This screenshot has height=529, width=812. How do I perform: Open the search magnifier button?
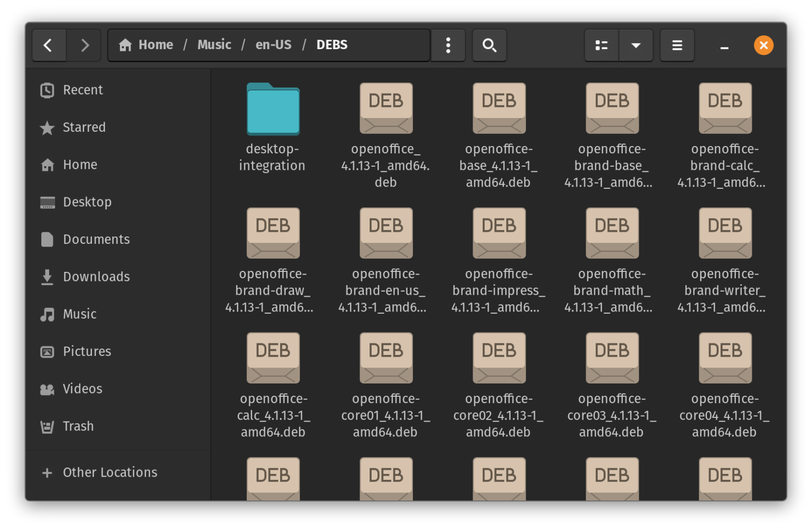(x=489, y=45)
